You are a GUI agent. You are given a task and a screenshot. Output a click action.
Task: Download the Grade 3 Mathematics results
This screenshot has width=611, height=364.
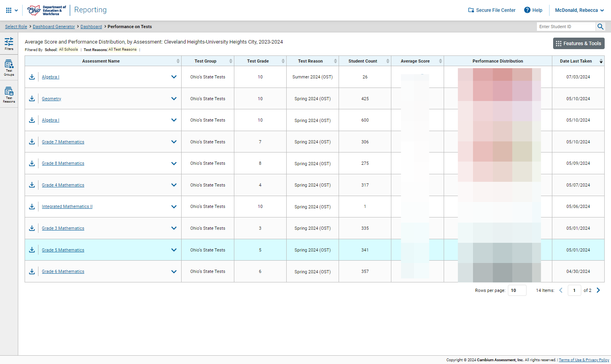32,228
